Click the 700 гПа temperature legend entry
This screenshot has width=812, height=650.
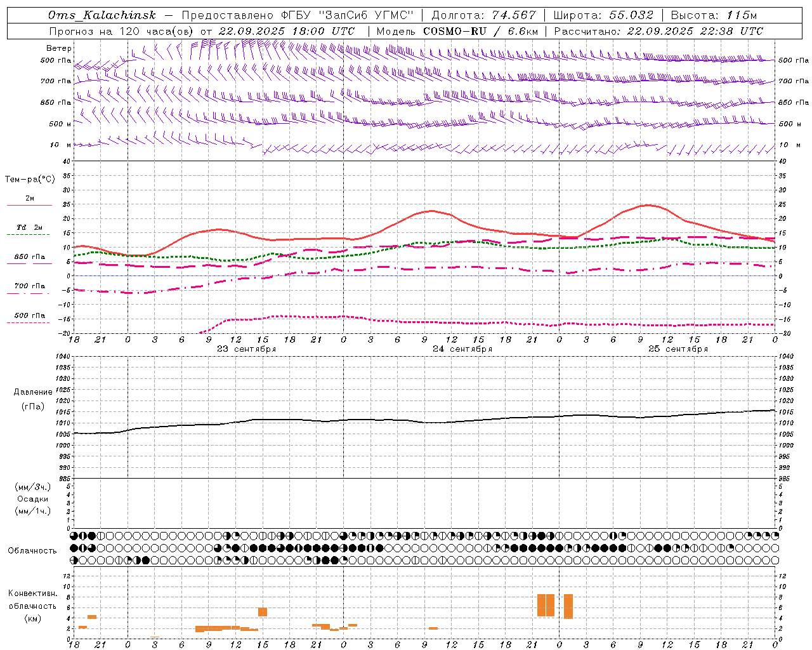coord(30,286)
